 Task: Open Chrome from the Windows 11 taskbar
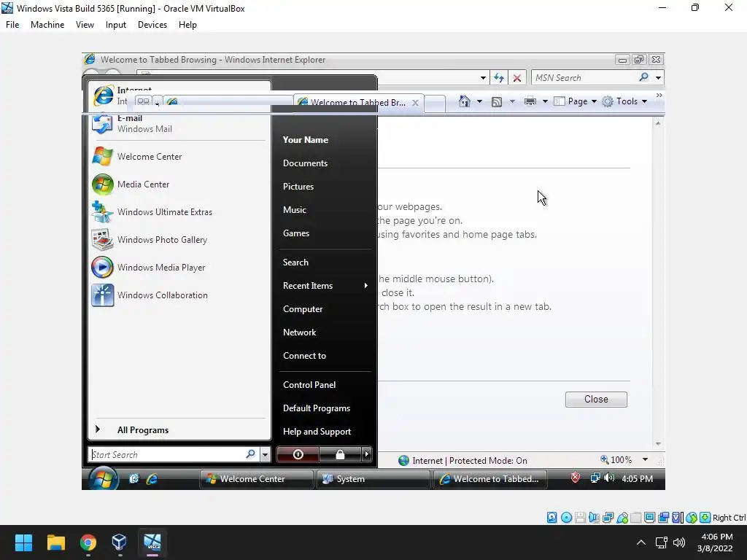tap(88, 542)
